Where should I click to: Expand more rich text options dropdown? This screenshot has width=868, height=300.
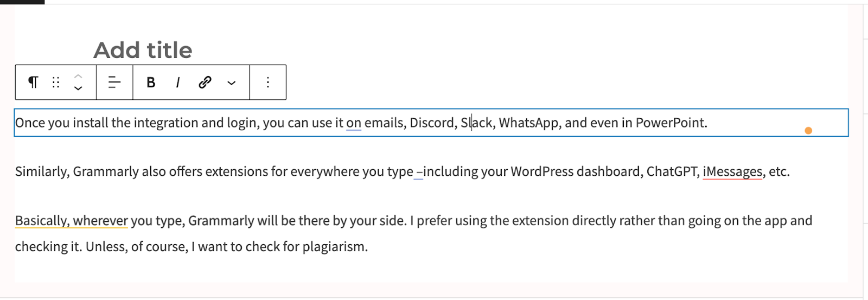[x=232, y=82]
